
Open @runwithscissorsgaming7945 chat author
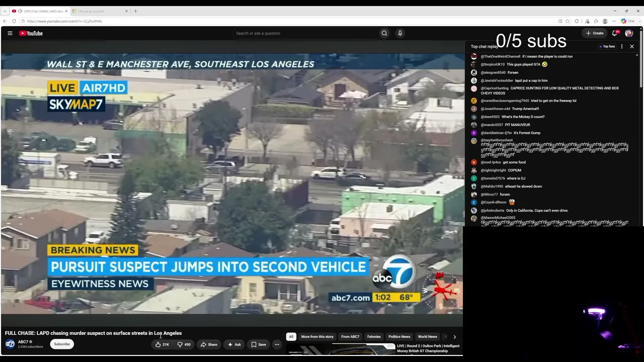point(505,101)
